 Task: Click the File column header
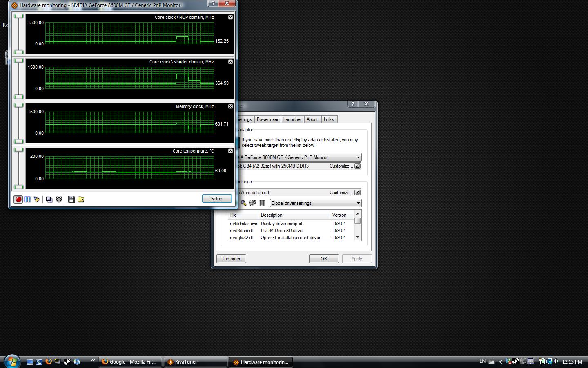243,215
